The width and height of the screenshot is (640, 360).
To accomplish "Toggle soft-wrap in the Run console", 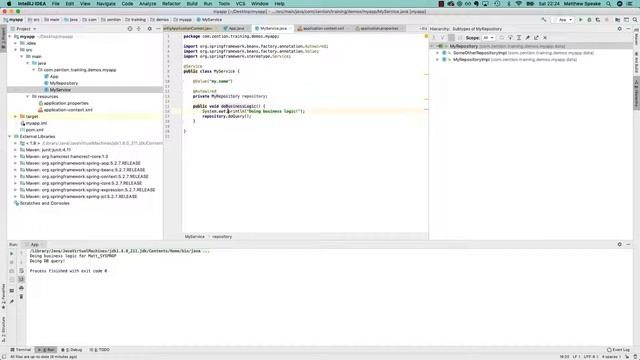I will [21, 271].
